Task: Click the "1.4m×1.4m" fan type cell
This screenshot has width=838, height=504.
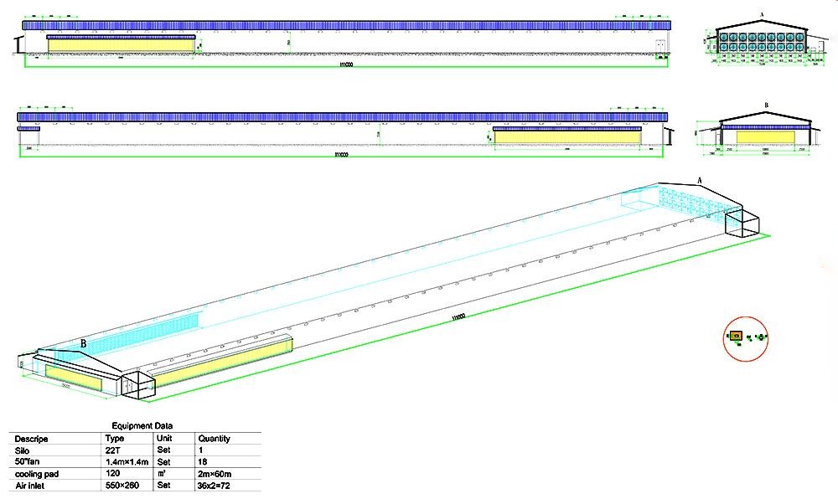Action: pyautogui.click(x=127, y=462)
